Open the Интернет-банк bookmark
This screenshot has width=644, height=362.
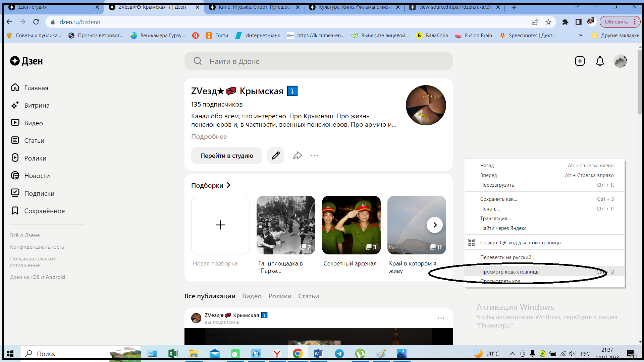coord(258,35)
